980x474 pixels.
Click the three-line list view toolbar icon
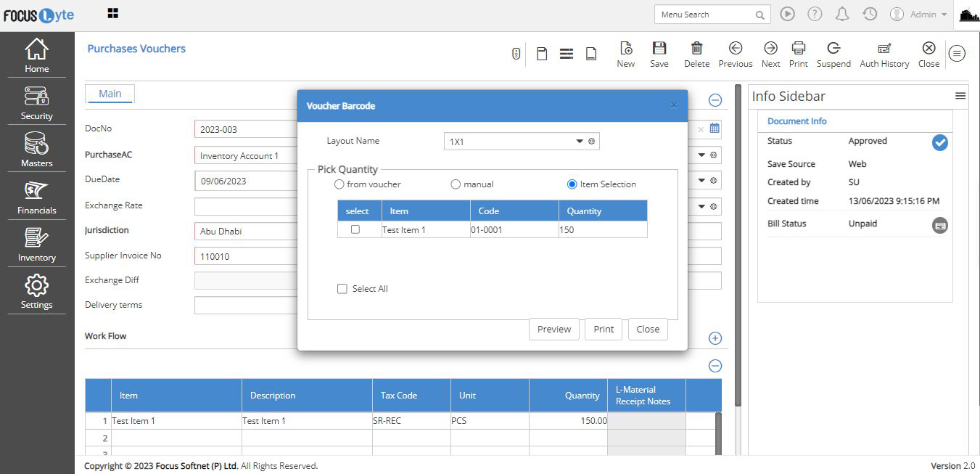(x=567, y=54)
